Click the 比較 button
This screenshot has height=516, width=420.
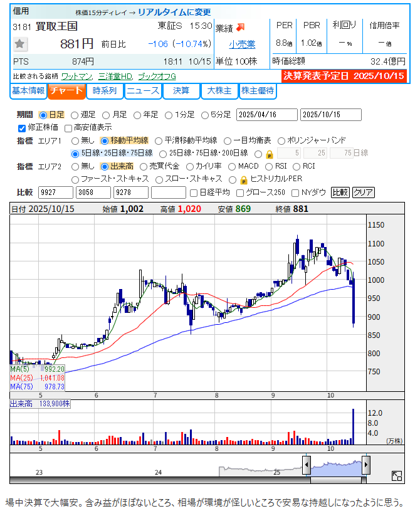click(340, 192)
